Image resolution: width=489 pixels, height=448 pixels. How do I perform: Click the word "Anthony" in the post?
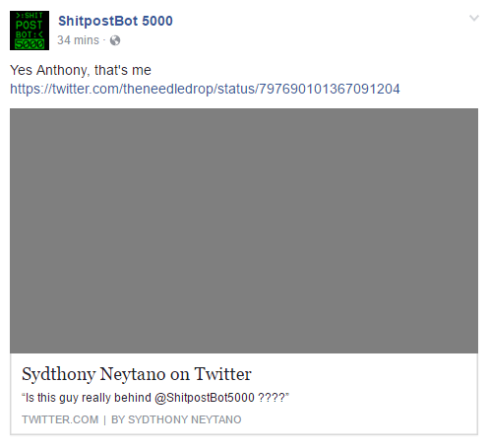pos(63,70)
